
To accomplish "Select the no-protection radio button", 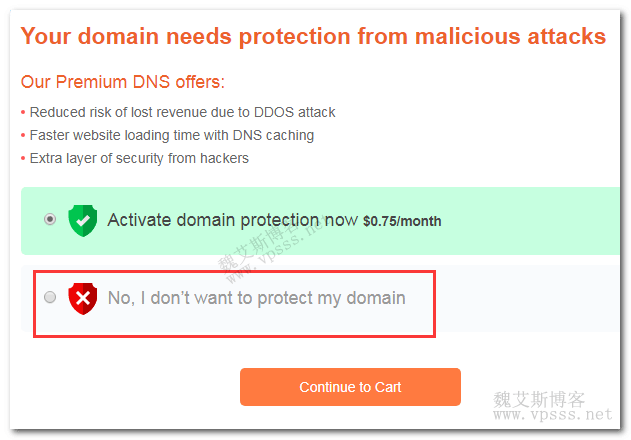I will pos(50,297).
